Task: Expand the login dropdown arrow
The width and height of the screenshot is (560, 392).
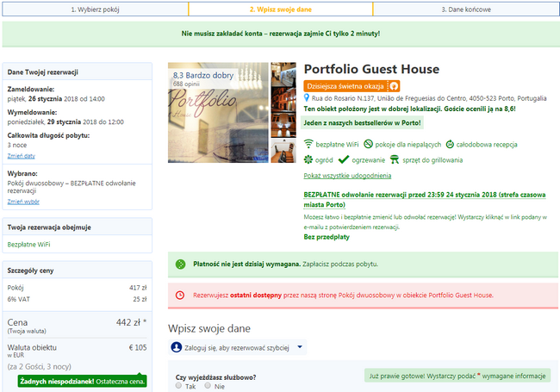Action: click(300, 346)
